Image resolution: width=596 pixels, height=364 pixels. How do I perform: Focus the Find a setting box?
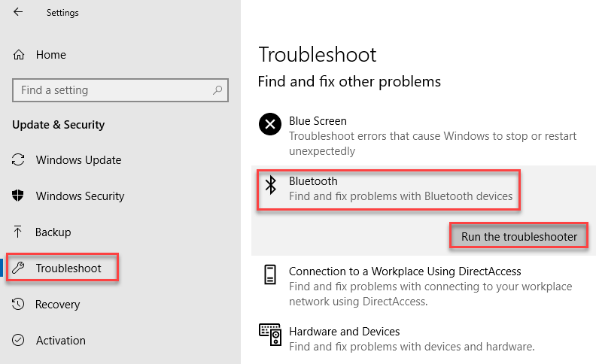[120, 90]
